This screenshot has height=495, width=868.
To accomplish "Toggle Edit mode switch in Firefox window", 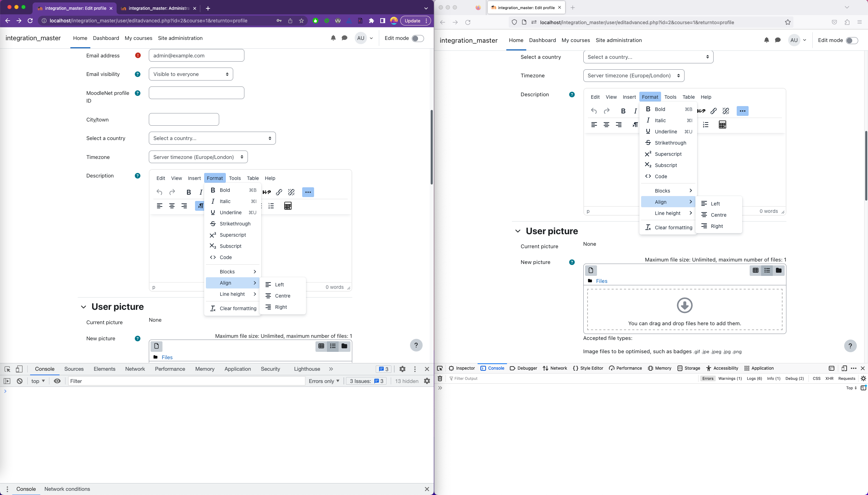I will click(x=852, y=41).
